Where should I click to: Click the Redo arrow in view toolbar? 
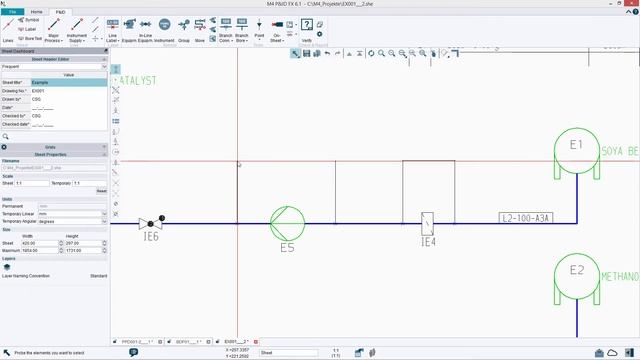(x=338, y=53)
